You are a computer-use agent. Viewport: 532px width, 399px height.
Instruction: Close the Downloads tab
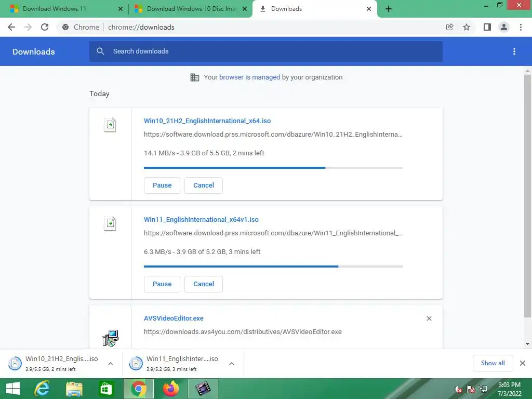tap(369, 9)
